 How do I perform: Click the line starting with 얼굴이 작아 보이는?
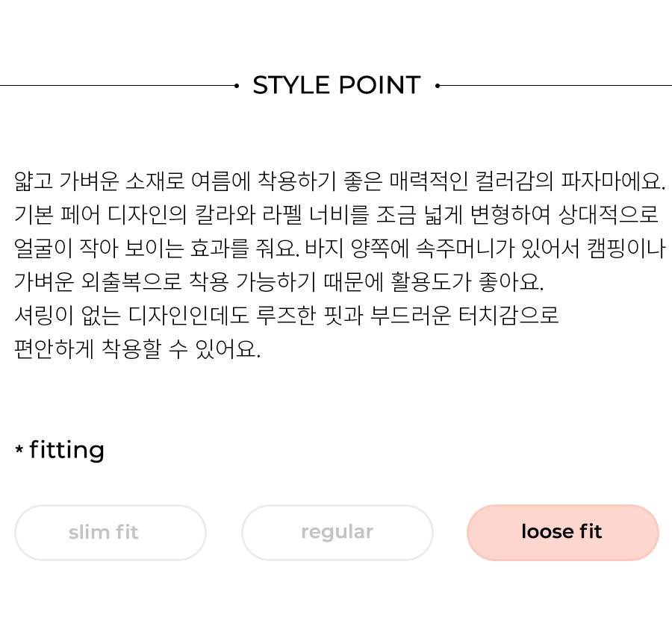(340, 248)
